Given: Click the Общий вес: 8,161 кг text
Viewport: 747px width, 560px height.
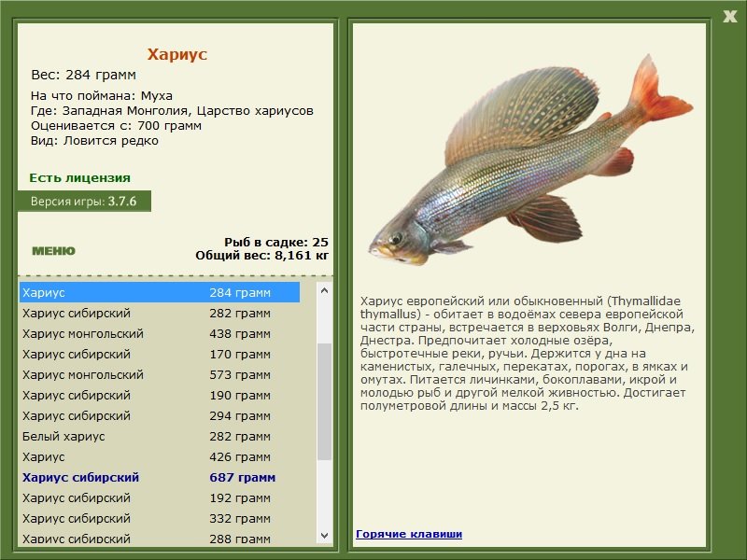Looking at the screenshot, I should click(262, 255).
